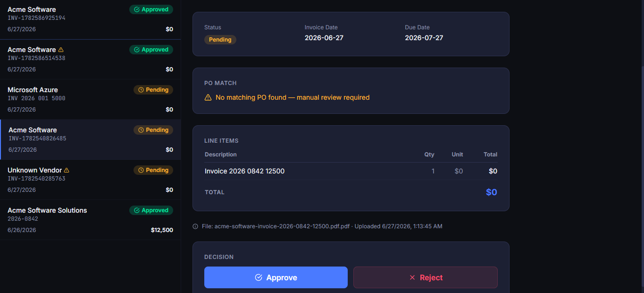Screen dimensions: 644x293
Task: Open the Microsoft Azure invoice in the list
Action: click(90, 99)
